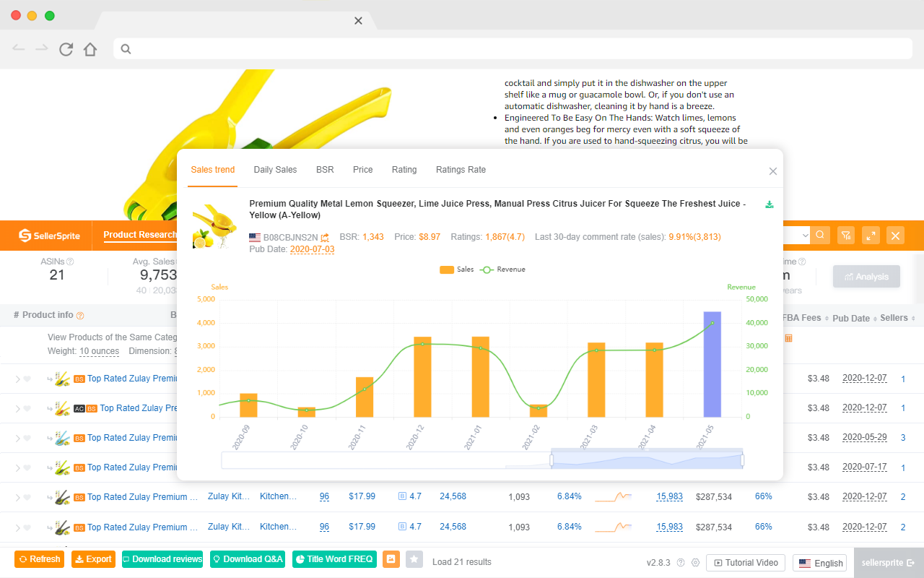924x578 pixels.
Task: Show help for Product info column
Action: click(80, 316)
